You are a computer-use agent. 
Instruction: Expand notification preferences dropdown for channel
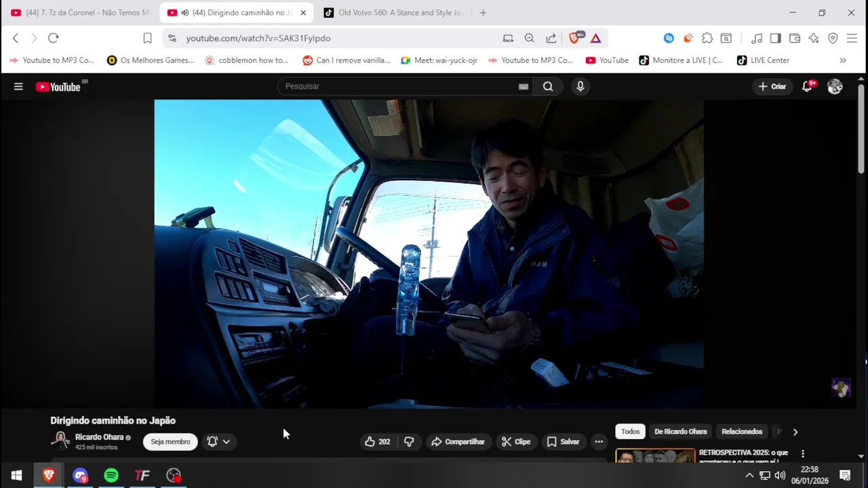[x=219, y=442]
